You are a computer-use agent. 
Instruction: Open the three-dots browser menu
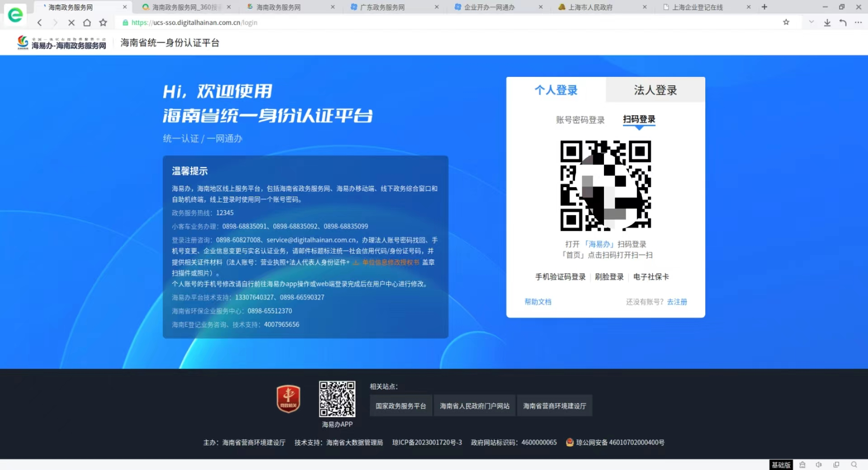[858, 23]
